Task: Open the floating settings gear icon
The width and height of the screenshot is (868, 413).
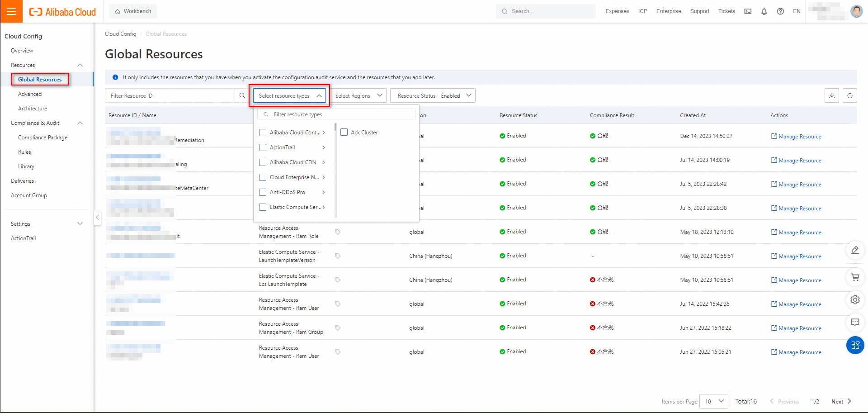Action: (855, 299)
